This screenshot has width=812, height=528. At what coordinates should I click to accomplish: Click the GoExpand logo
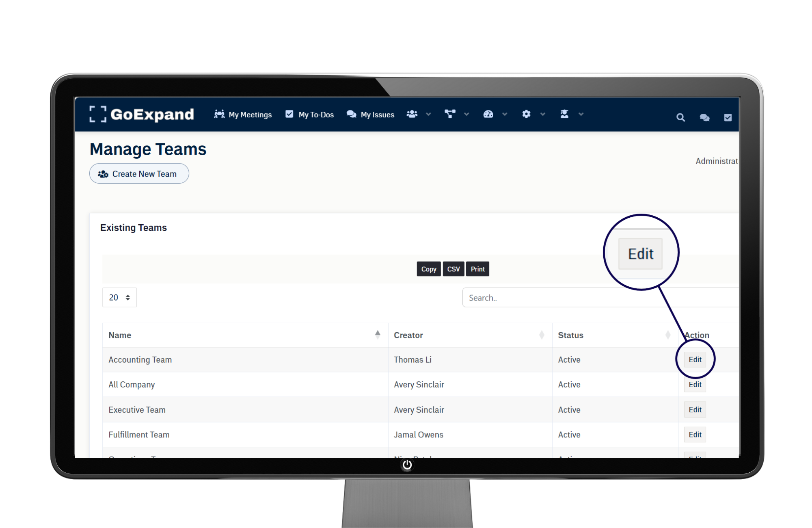coord(142,115)
